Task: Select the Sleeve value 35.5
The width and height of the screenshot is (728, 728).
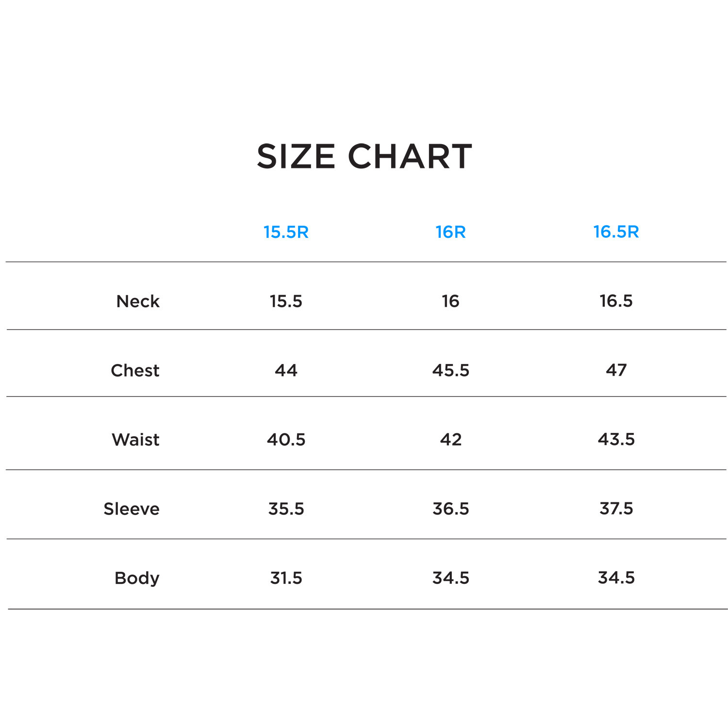Action: click(286, 509)
